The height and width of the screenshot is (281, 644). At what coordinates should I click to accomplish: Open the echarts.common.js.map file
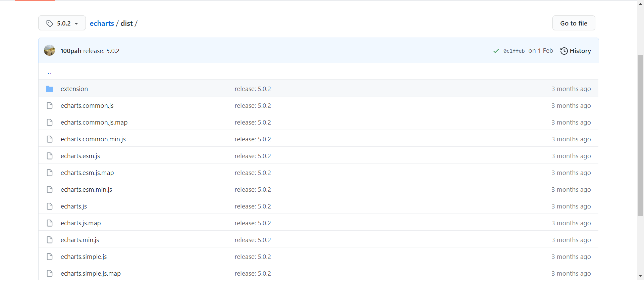tap(94, 123)
